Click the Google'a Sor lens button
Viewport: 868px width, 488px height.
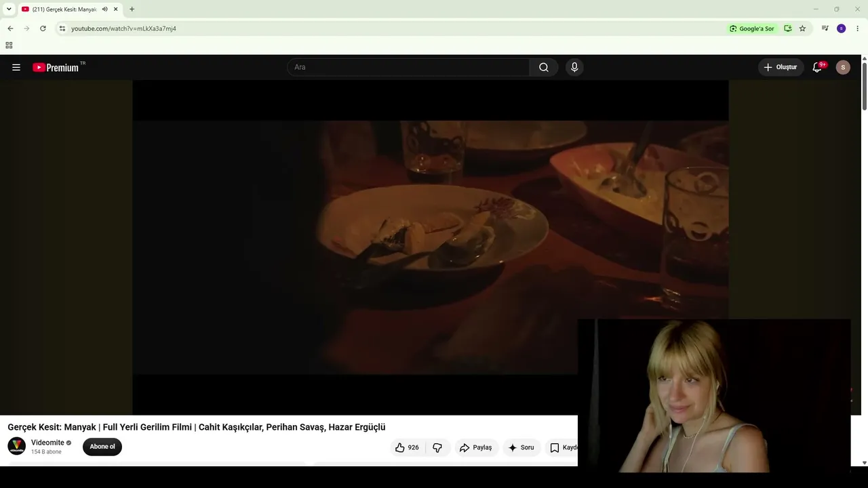(x=752, y=28)
